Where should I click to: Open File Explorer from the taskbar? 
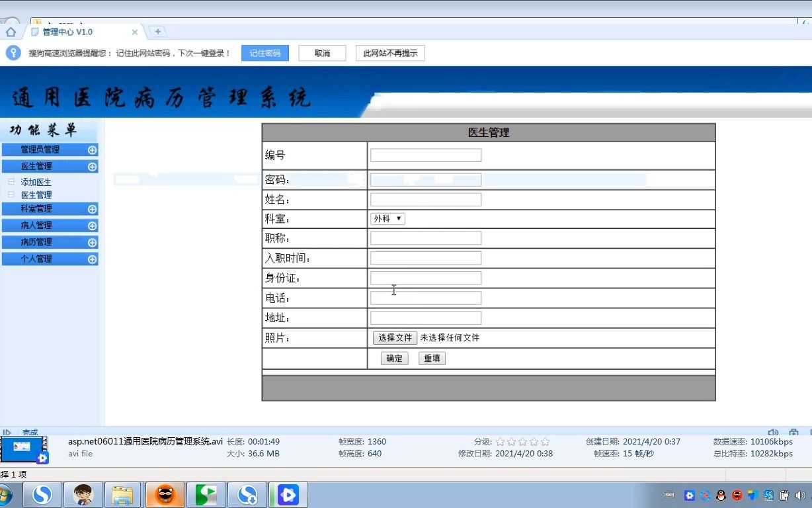tap(123, 495)
